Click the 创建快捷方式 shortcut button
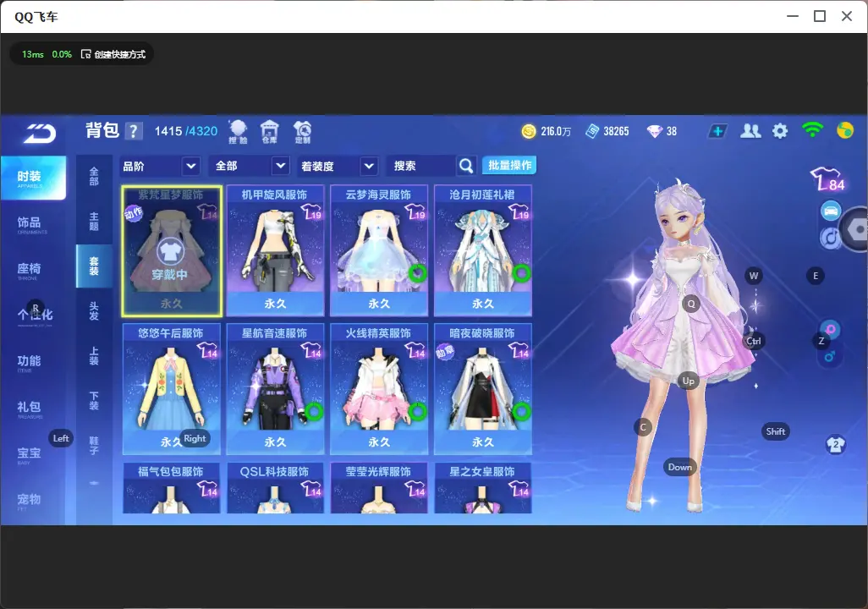The height and width of the screenshot is (609, 868). tap(113, 54)
